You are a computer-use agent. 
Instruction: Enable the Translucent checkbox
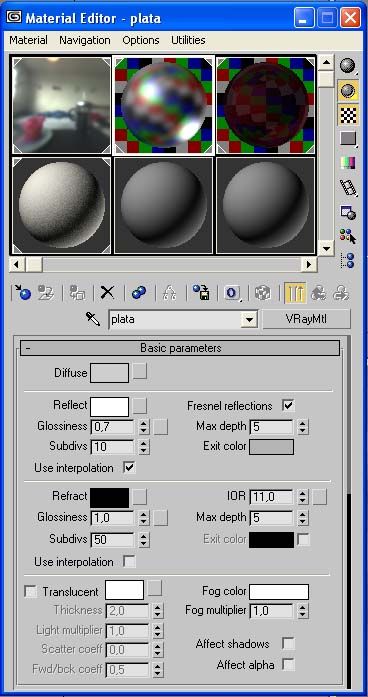[x=31, y=592]
